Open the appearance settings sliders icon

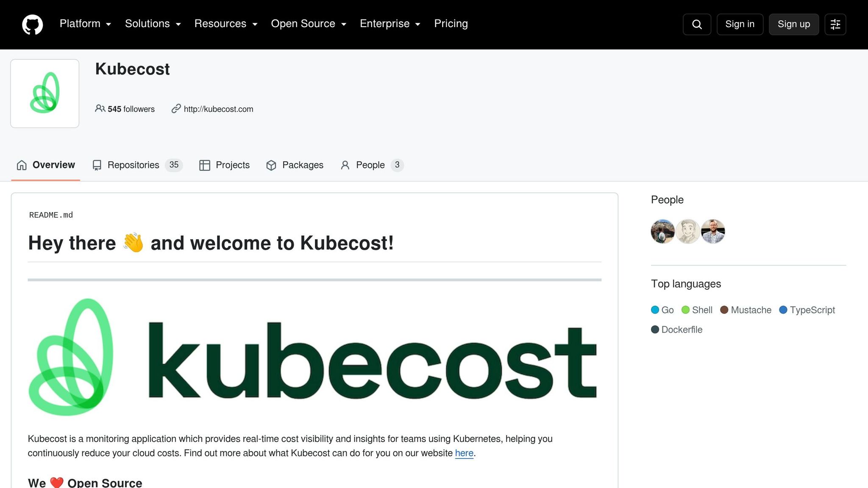pos(835,24)
